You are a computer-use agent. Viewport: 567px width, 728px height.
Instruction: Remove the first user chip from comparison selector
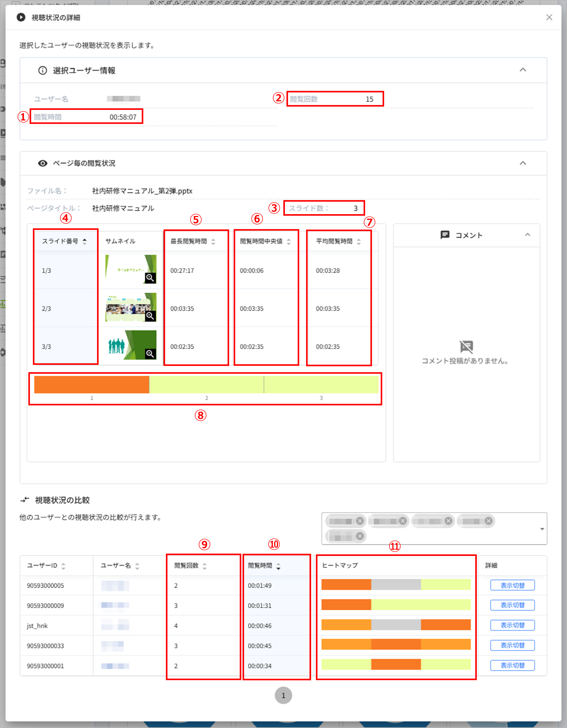click(360, 521)
